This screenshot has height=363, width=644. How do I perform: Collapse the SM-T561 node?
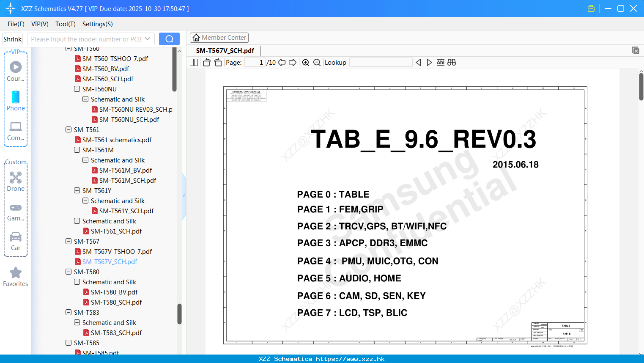tap(69, 129)
